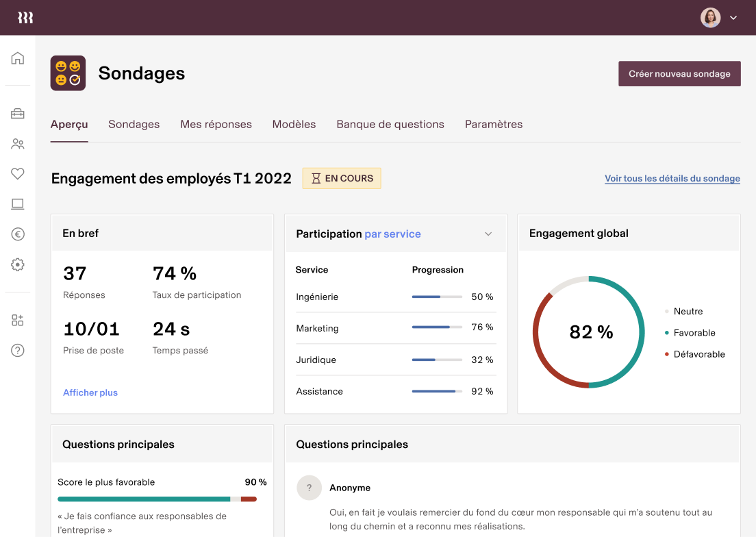The height and width of the screenshot is (537, 756).
Task: Select the briefcase icon in the sidebar
Action: 18,114
